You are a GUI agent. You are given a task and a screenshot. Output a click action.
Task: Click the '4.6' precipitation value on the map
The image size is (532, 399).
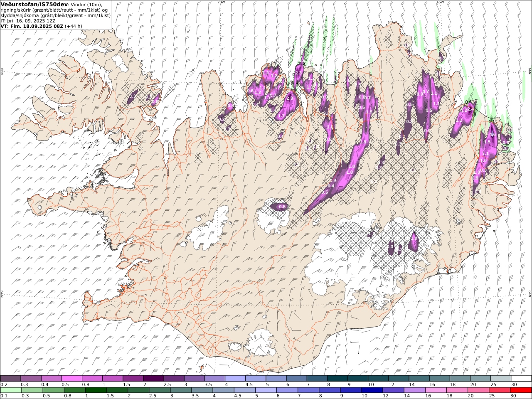click(x=493, y=135)
